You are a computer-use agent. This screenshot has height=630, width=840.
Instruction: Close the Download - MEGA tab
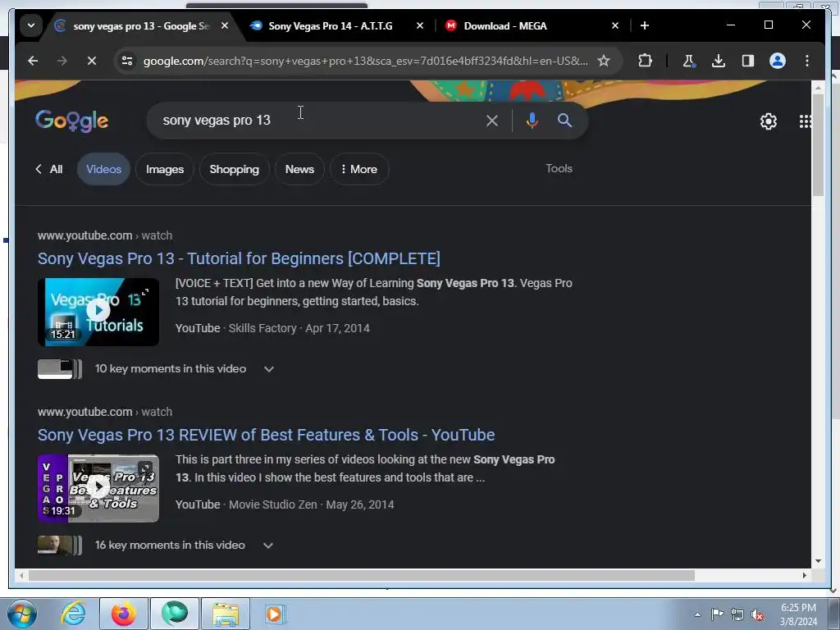pyautogui.click(x=615, y=25)
